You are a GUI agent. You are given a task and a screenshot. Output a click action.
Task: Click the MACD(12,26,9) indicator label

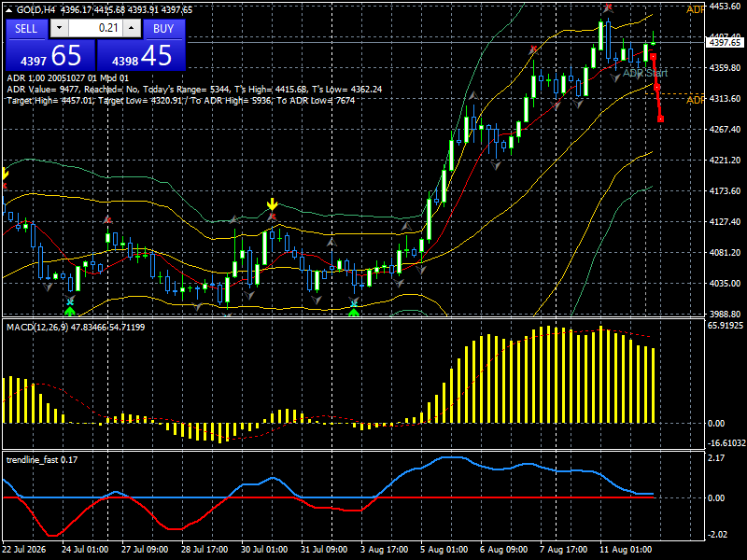point(76,328)
